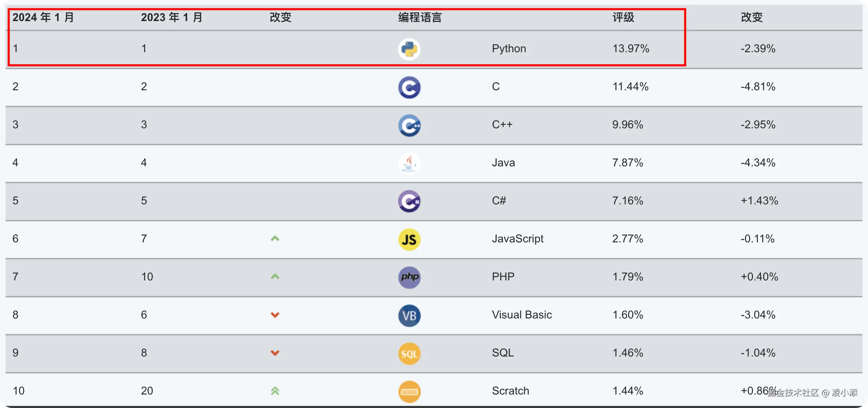The height and width of the screenshot is (408, 868).
Task: Click the Visual Basic language name
Action: (x=521, y=315)
